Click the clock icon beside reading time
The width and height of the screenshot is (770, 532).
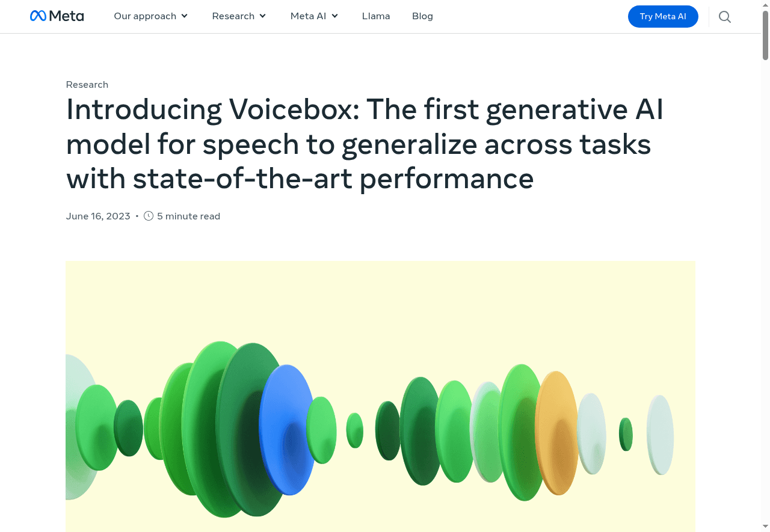tap(148, 215)
